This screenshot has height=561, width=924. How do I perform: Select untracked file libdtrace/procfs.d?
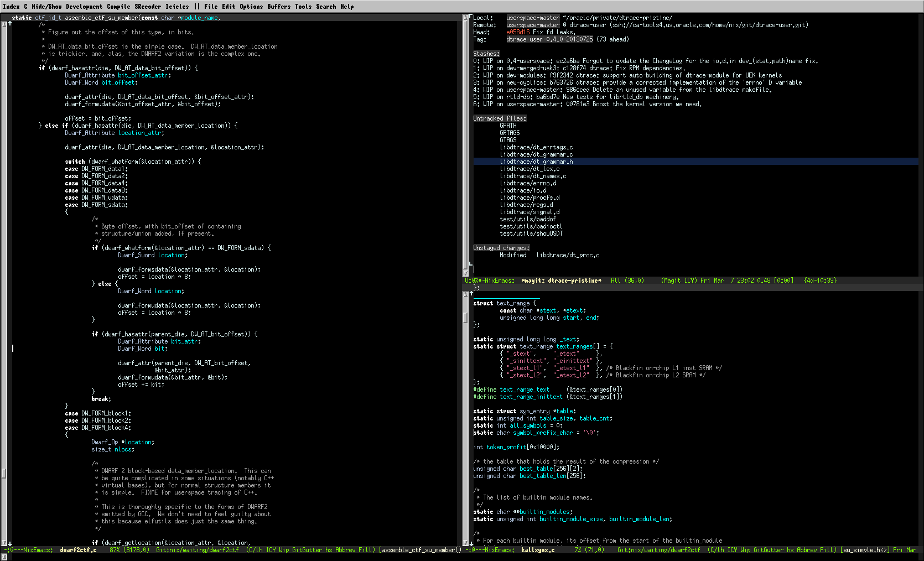[530, 198]
